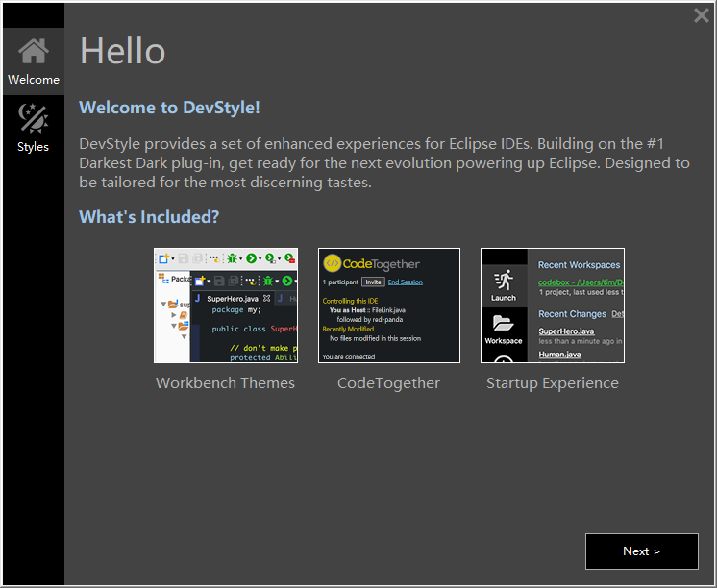Click Launch running-man icon in Startup preview

(x=504, y=280)
